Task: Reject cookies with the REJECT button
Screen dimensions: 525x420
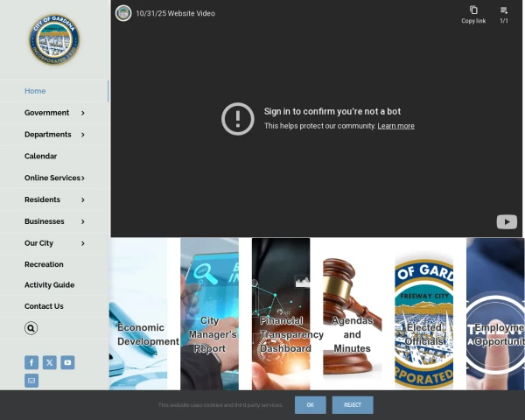Action: 353,405
